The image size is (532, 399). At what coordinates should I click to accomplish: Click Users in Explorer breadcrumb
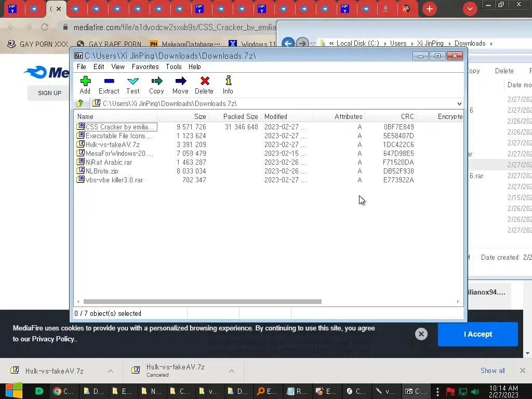398,44
